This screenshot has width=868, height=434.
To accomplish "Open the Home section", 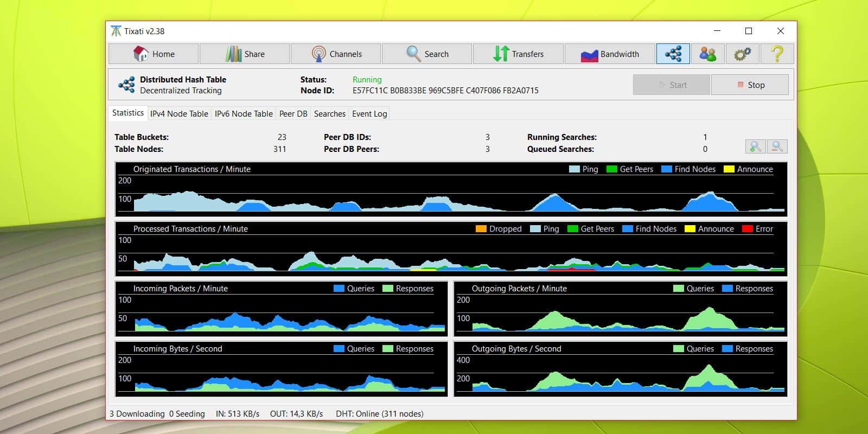I will 154,54.
